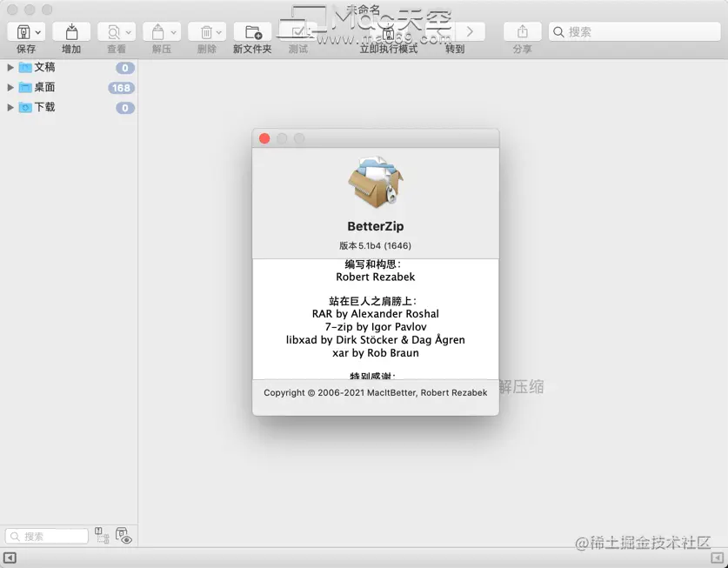Open the 删除 delete dropdown arrow

[x=218, y=32]
